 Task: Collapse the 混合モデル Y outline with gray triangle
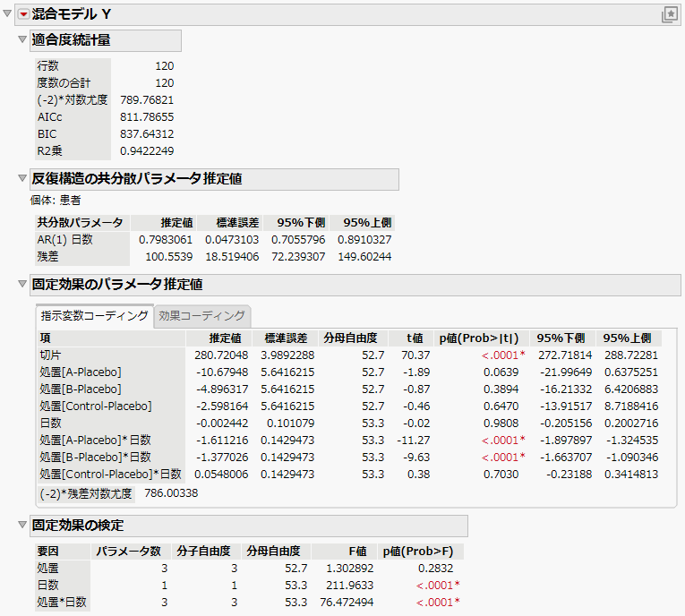7,13
